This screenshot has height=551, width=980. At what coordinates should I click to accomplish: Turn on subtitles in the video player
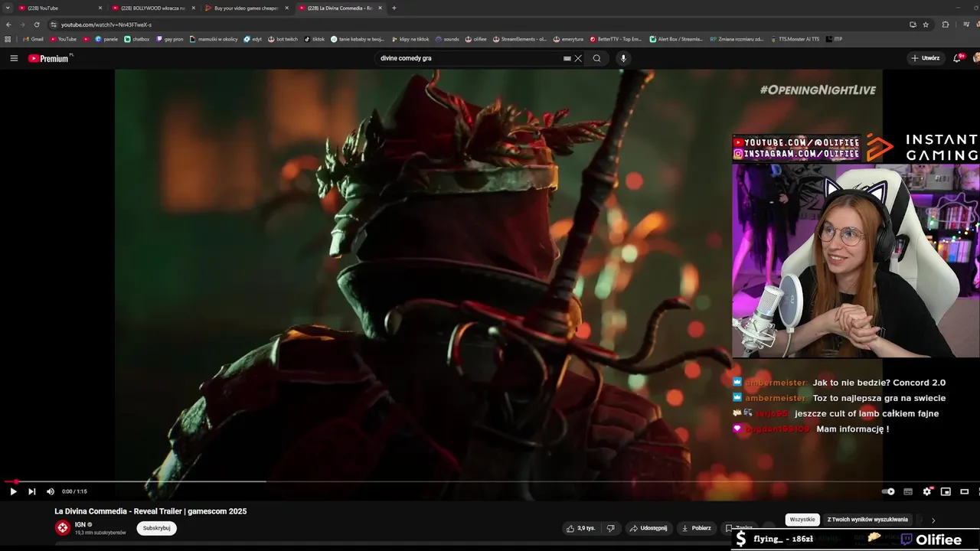pos(908,491)
